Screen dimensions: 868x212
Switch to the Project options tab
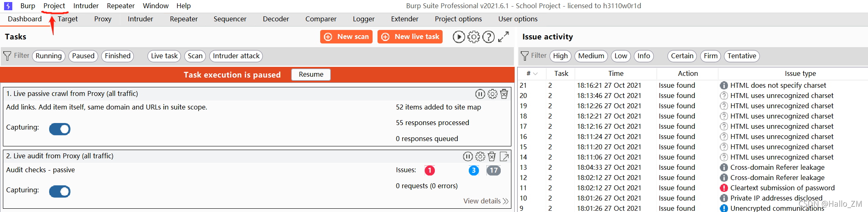pos(458,19)
